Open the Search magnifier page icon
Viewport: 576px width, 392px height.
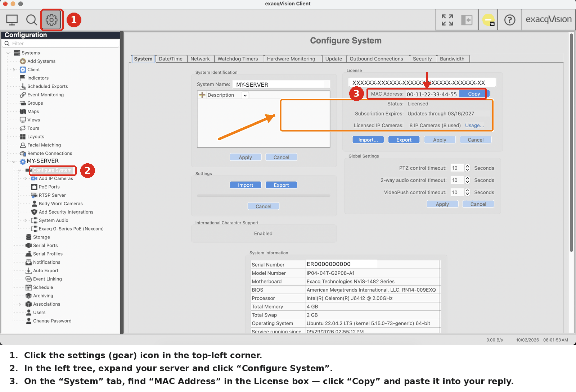pos(32,20)
